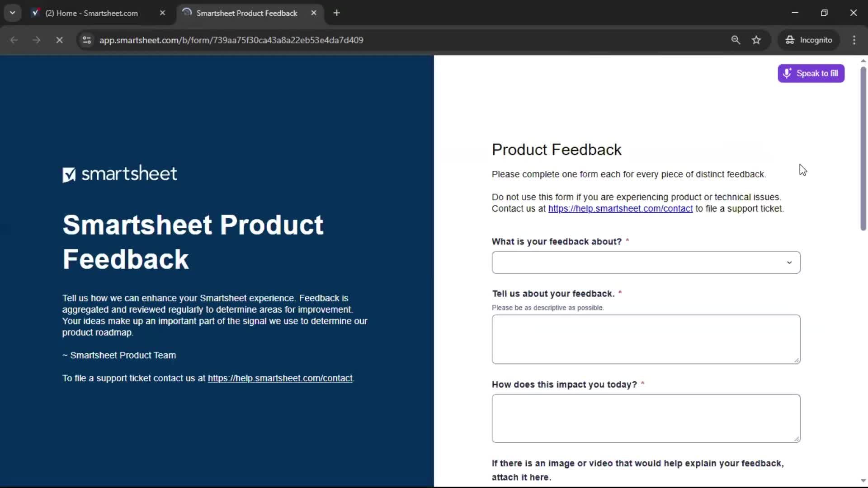The image size is (868, 488).
Task: Click the 'Tell us about your feedback' text area
Action: click(x=646, y=339)
